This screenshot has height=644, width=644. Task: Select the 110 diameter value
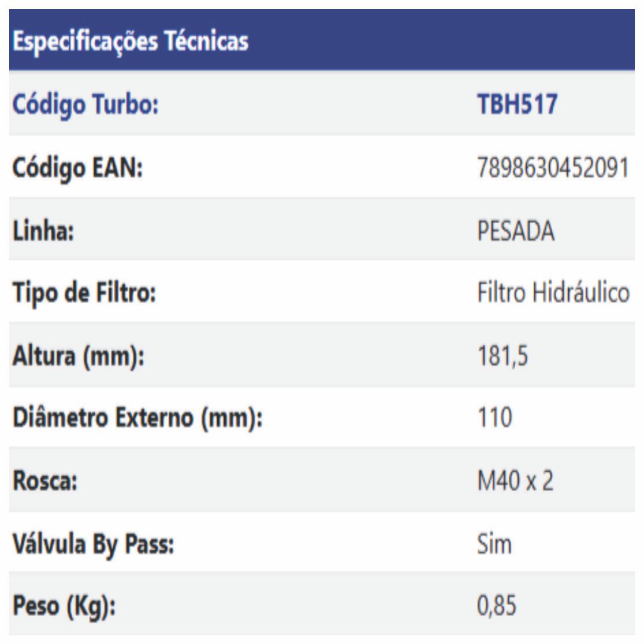pyautogui.click(x=494, y=419)
